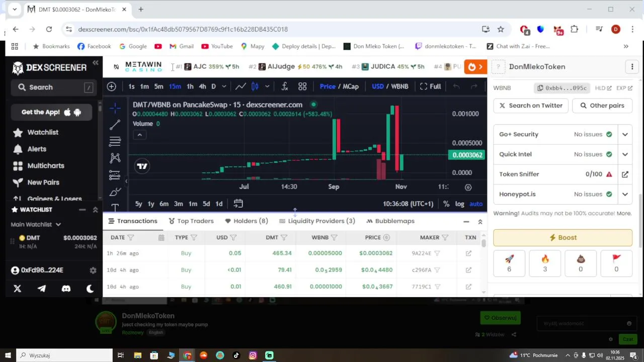Open the DexScreener Discord link

point(66,289)
